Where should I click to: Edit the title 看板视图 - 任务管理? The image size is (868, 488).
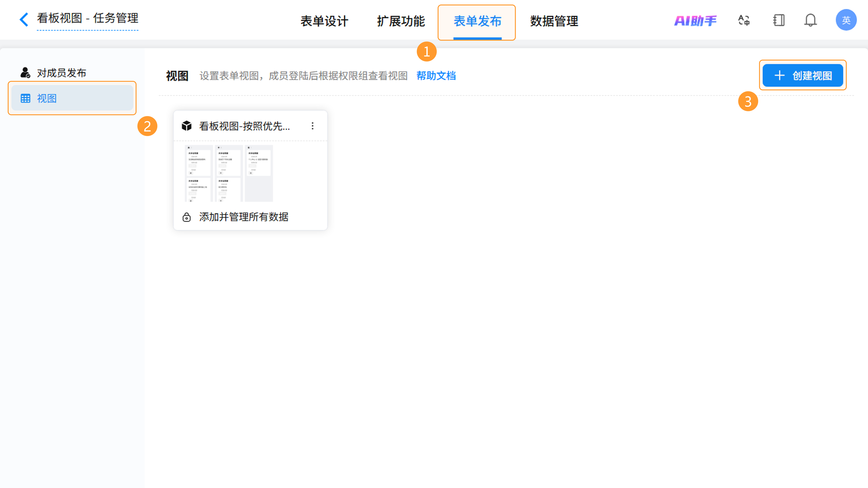(88, 18)
